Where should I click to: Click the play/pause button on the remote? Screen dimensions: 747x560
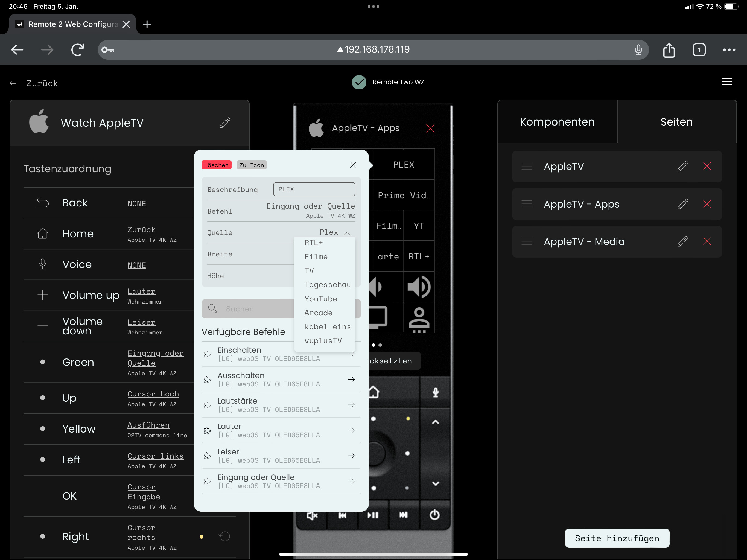coord(373,515)
